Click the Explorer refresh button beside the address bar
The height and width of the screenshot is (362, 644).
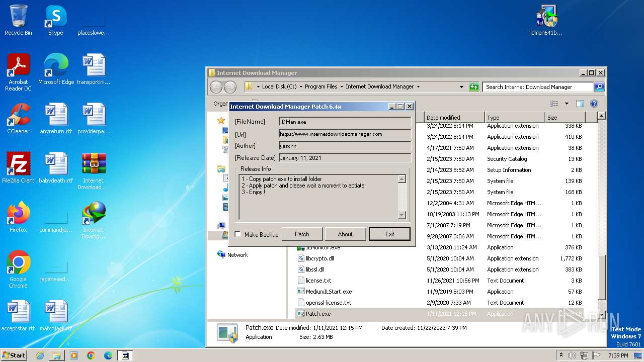(x=473, y=87)
